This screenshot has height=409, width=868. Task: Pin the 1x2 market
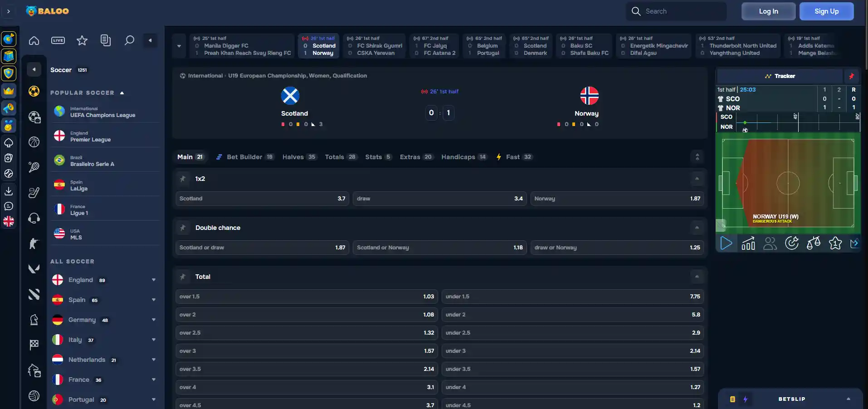click(x=183, y=179)
